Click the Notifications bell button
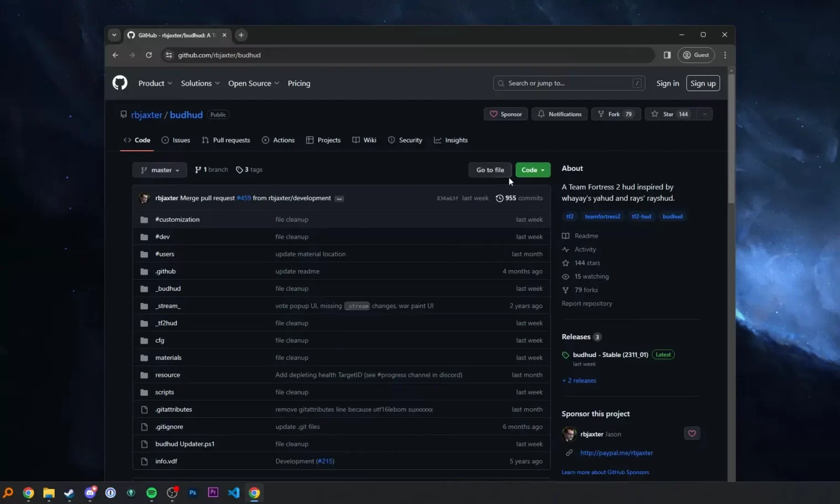840x504 pixels. point(559,114)
